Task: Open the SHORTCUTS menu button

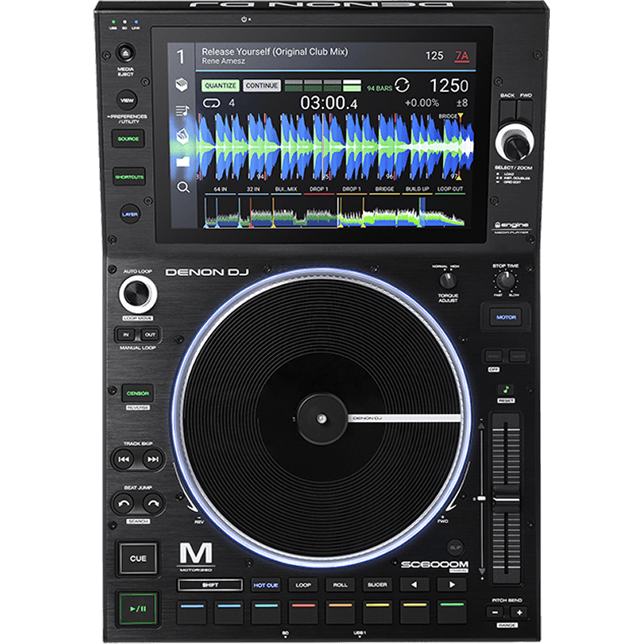Action: click(x=130, y=177)
